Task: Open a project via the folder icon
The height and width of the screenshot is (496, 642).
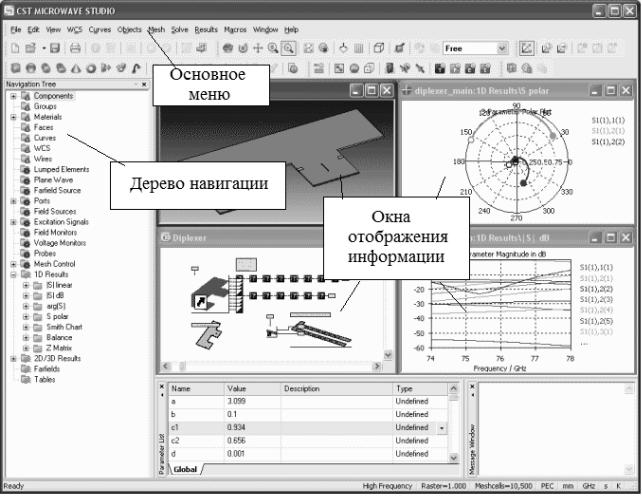Action: coord(30,48)
